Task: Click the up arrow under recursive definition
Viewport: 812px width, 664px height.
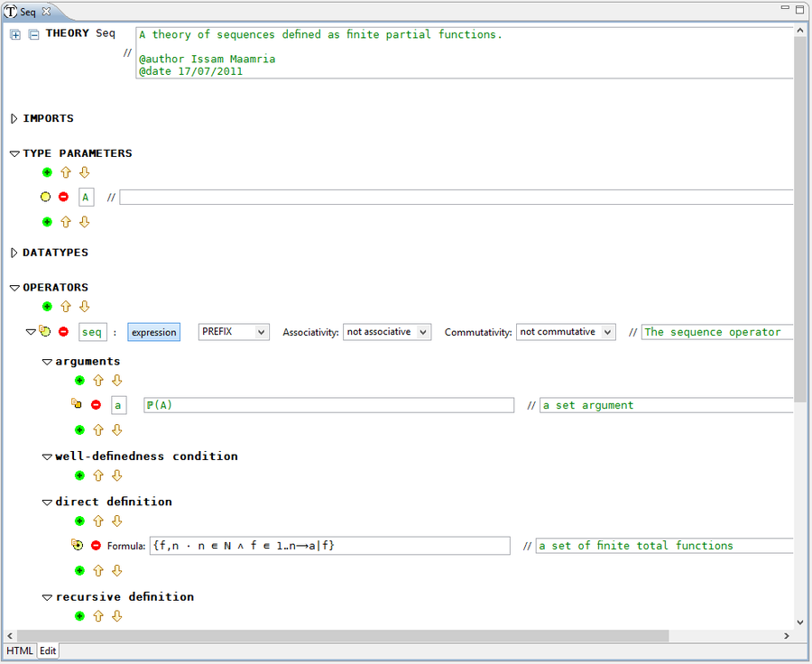Action: pyautogui.click(x=98, y=616)
